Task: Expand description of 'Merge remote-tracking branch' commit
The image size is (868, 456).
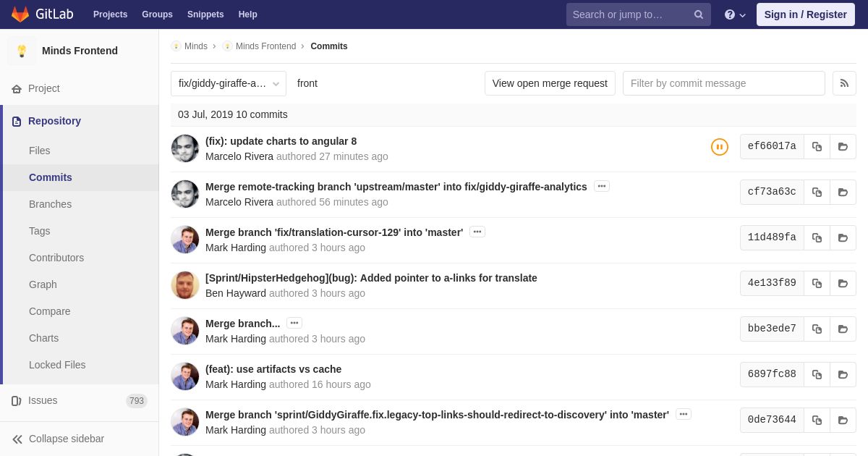Action: point(602,186)
